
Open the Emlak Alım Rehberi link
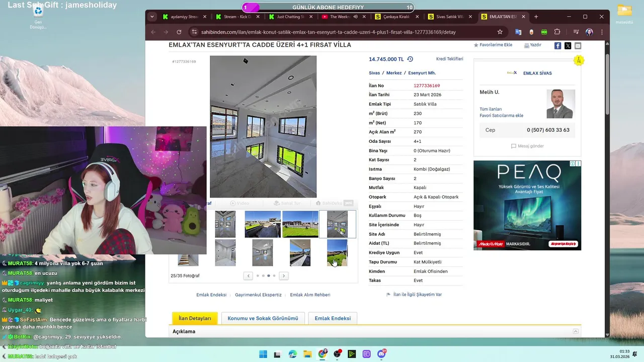(x=310, y=295)
